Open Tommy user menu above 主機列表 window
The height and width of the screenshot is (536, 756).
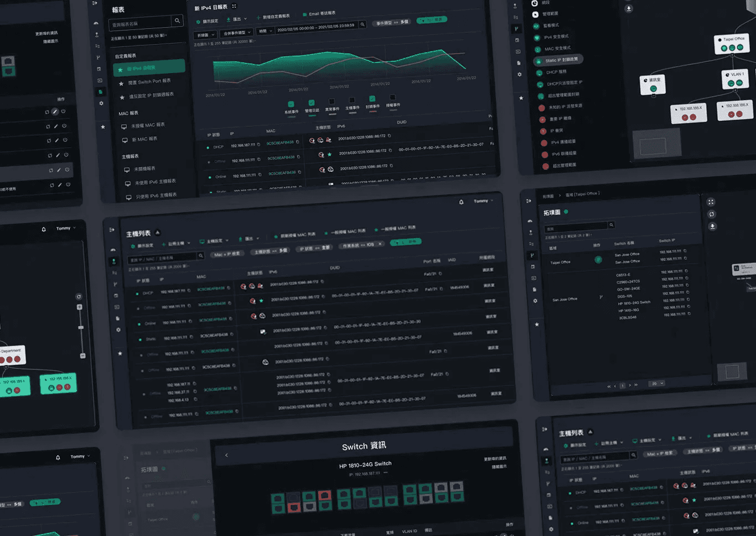(484, 201)
